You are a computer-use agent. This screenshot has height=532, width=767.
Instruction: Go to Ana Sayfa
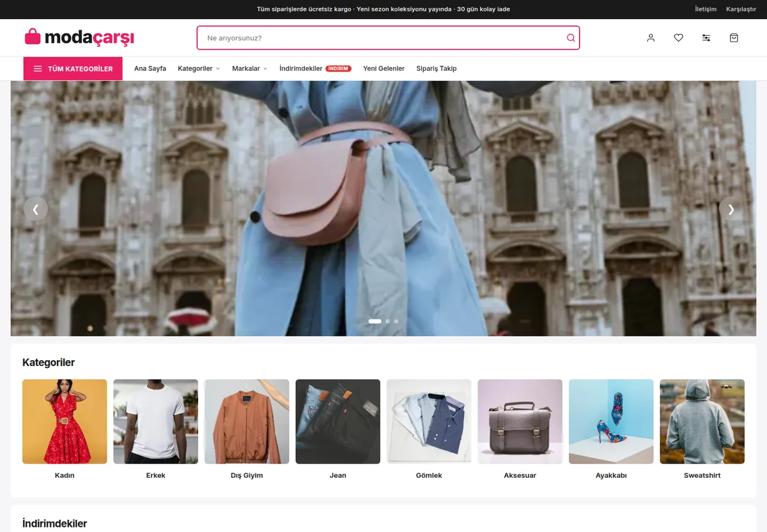150,68
